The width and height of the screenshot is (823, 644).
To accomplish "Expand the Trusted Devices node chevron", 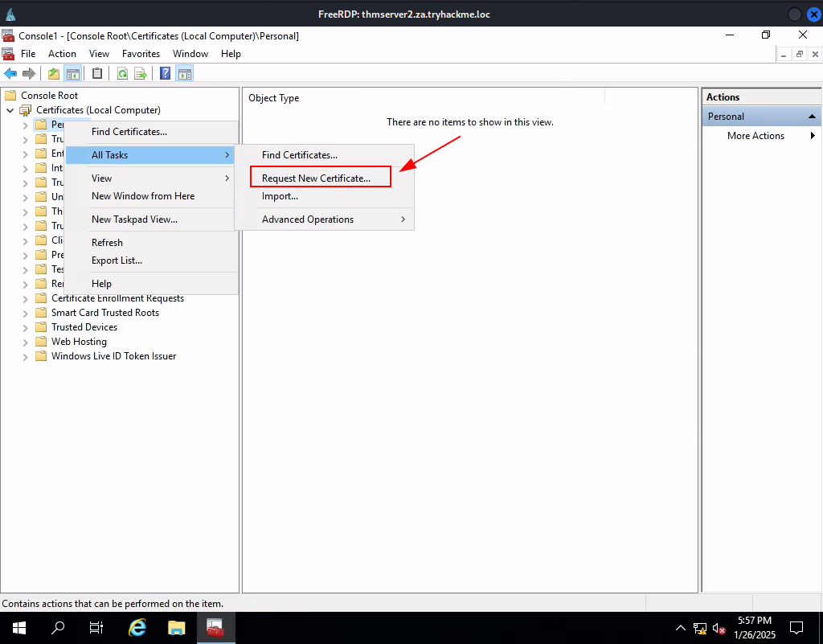I will point(25,327).
